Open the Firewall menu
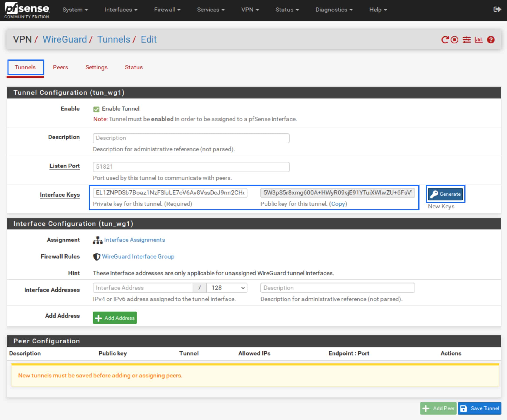 pyautogui.click(x=167, y=10)
